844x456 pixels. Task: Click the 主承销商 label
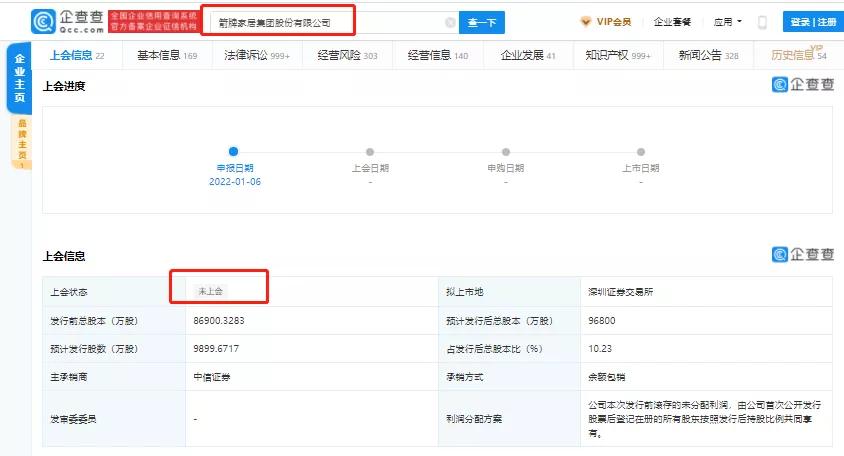point(68,377)
